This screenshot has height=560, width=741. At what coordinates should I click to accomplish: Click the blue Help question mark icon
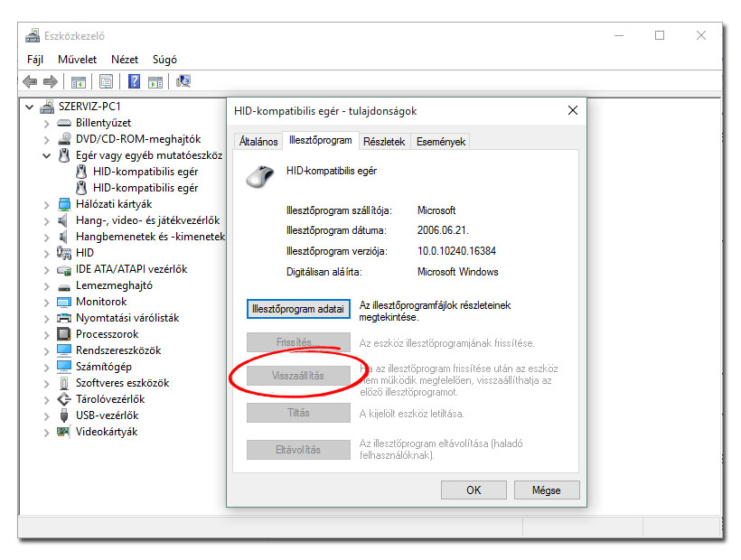coord(134,82)
